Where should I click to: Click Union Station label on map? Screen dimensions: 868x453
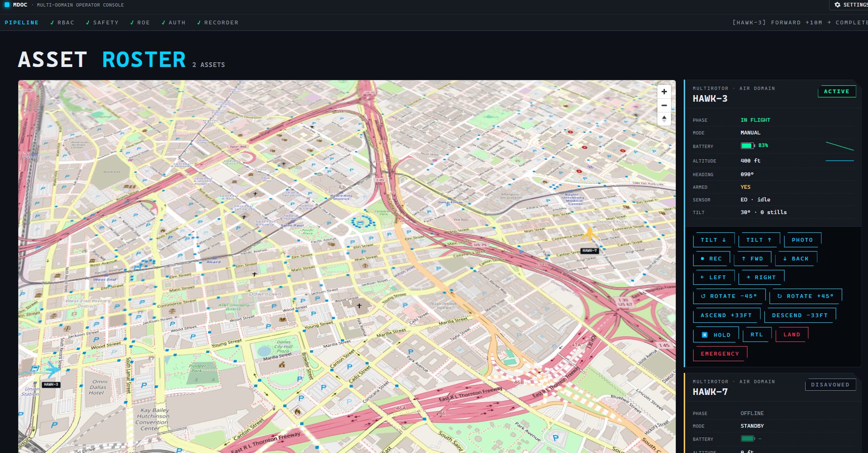point(31,391)
